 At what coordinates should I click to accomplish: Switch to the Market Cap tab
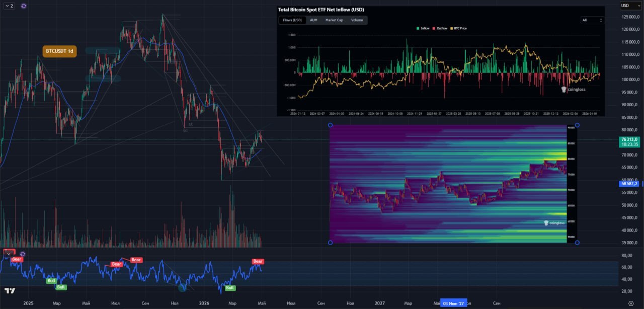click(334, 20)
